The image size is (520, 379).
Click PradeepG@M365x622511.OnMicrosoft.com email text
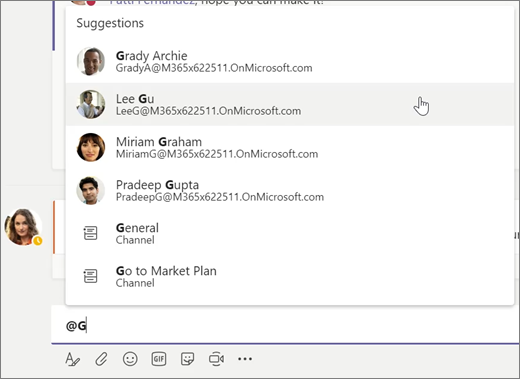tap(220, 197)
